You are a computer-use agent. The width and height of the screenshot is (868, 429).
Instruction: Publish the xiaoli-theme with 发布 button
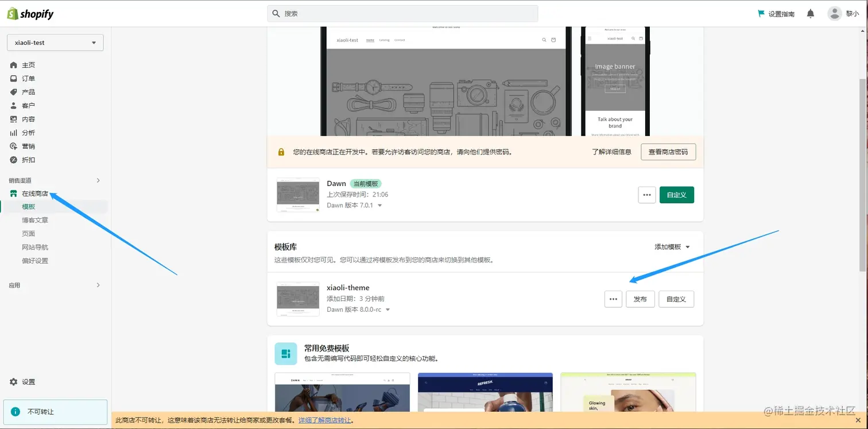640,299
